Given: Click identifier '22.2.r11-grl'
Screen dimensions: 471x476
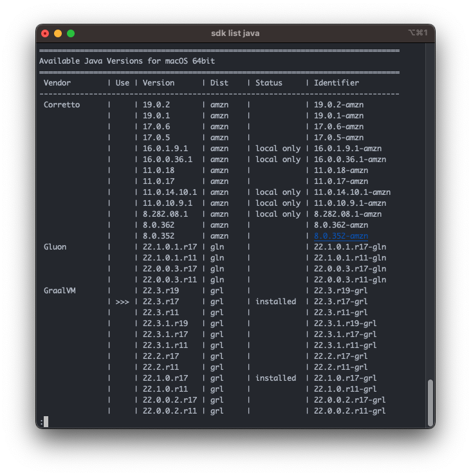Looking at the screenshot, I should [x=341, y=367].
